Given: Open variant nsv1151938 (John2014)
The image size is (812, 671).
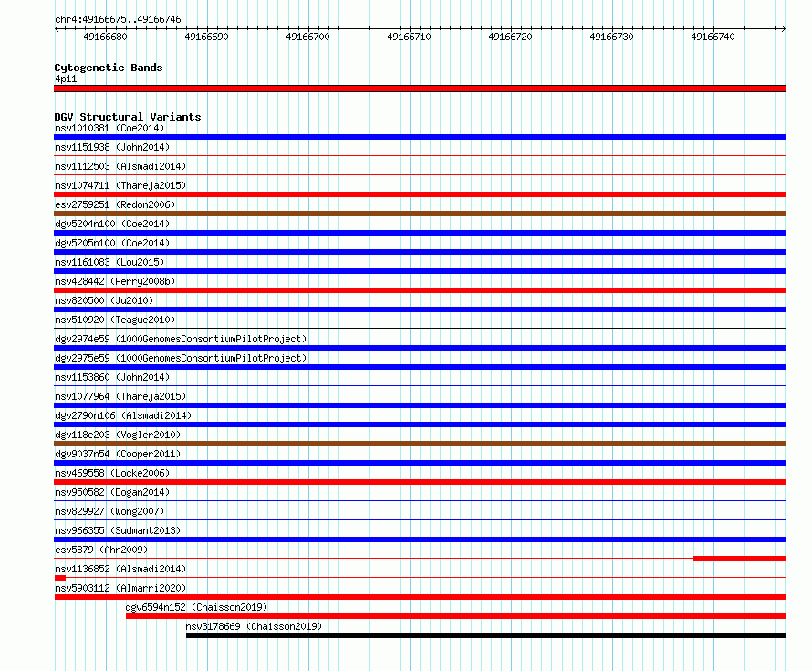Looking at the screenshot, I should click(112, 147).
